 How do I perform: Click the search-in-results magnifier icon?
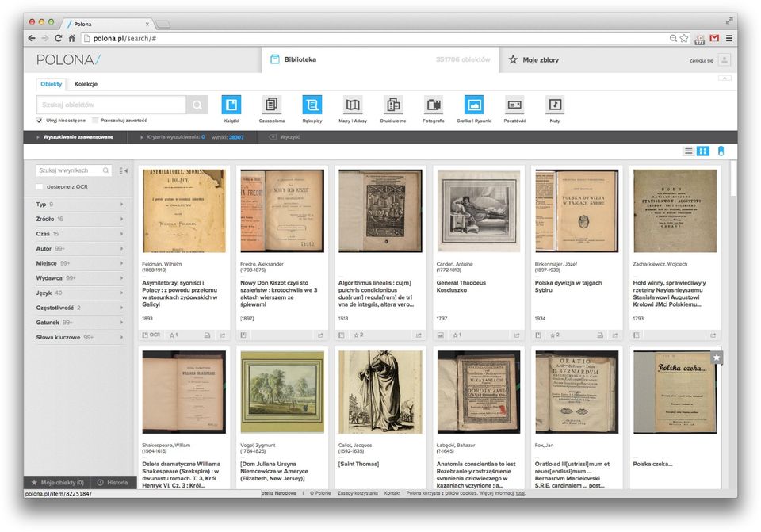coord(105,170)
